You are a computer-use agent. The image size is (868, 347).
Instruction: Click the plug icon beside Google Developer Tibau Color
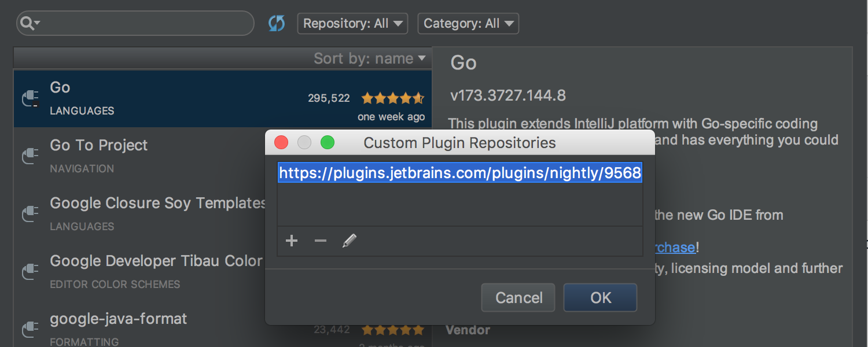(30, 272)
